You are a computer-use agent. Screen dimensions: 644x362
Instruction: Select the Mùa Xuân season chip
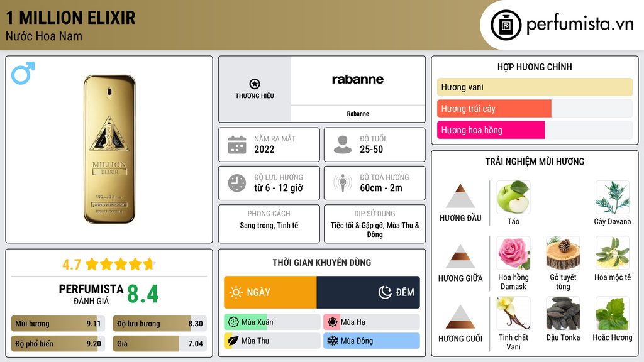(x=272, y=322)
